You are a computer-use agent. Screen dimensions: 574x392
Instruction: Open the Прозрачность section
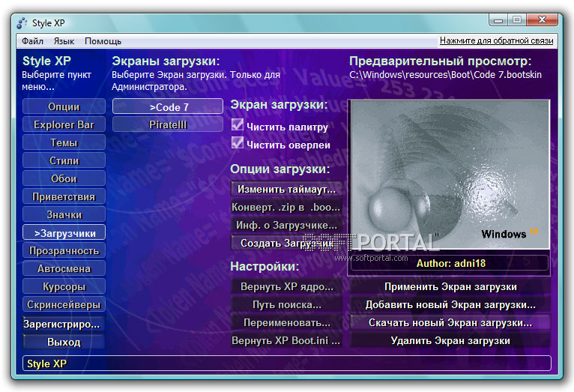point(64,251)
